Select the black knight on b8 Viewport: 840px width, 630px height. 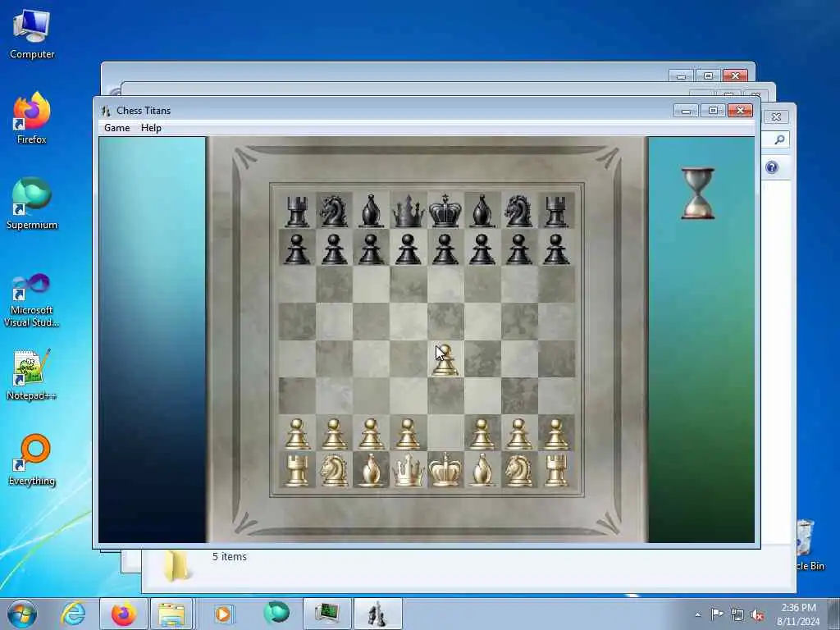coord(335,211)
